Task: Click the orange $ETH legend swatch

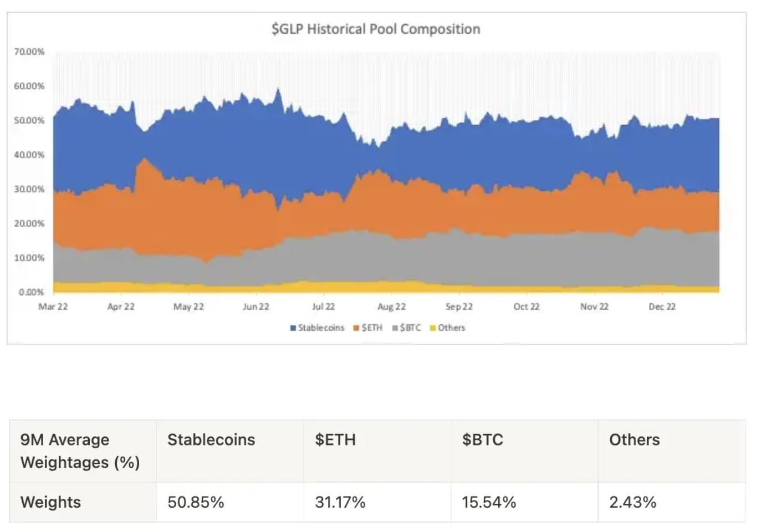Action: pos(356,328)
